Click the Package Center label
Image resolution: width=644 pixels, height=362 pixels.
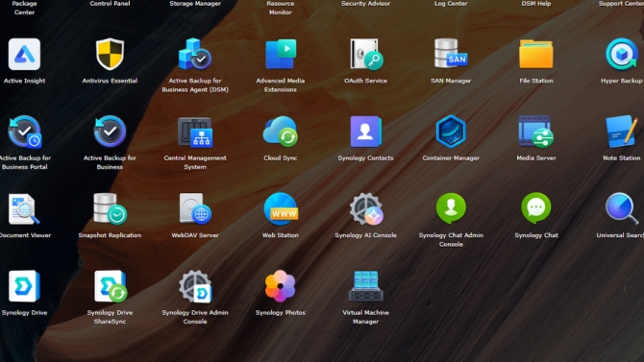tap(24, 8)
